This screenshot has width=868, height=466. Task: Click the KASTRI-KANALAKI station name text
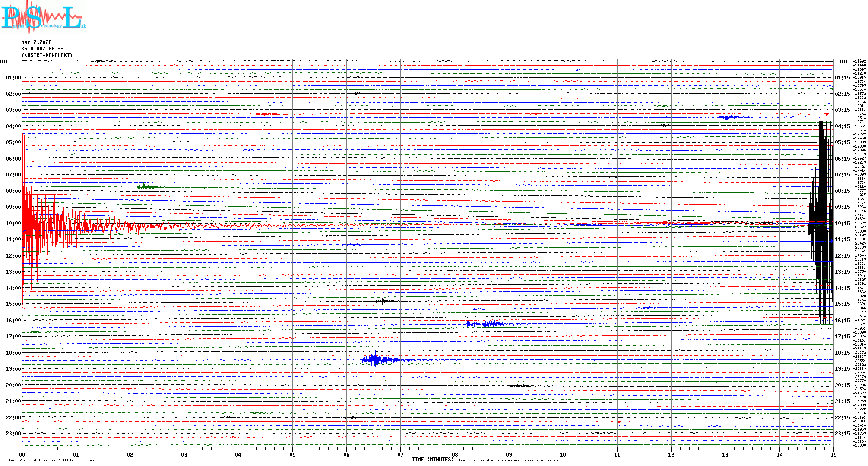[47, 55]
